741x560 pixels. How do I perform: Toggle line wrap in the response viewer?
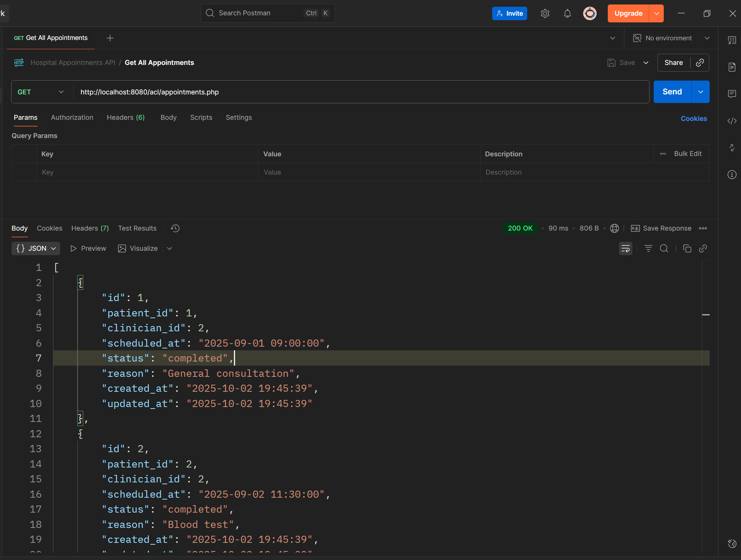tap(625, 248)
